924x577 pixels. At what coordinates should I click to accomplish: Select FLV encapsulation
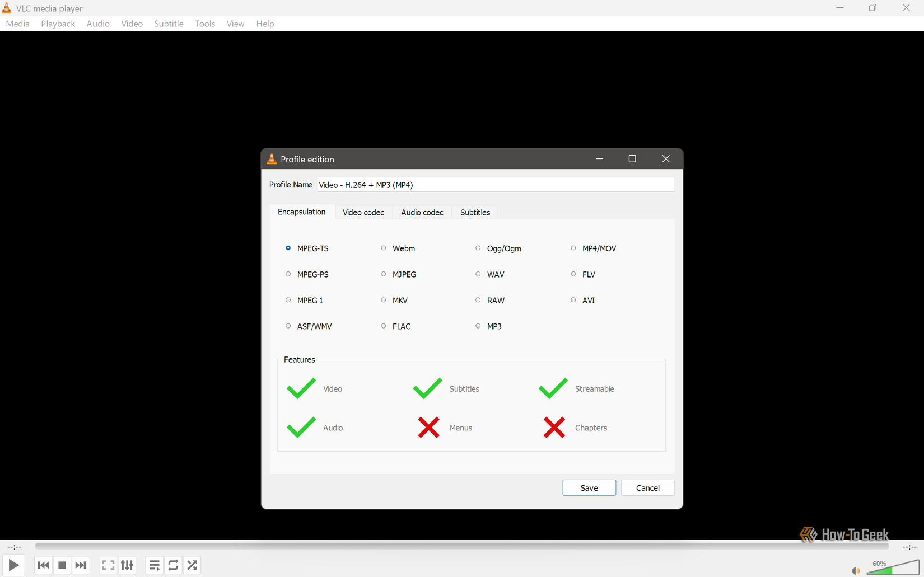582,274
